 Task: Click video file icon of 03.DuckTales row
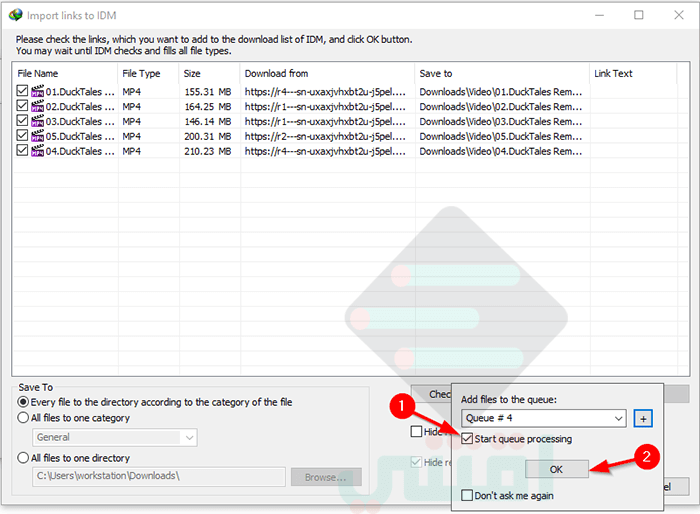[x=38, y=121]
